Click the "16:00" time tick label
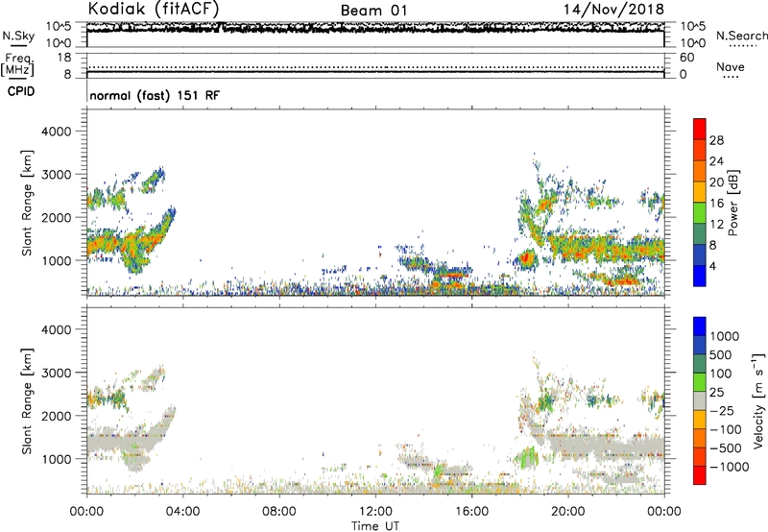Viewport: 768px width, 532px height. click(471, 512)
